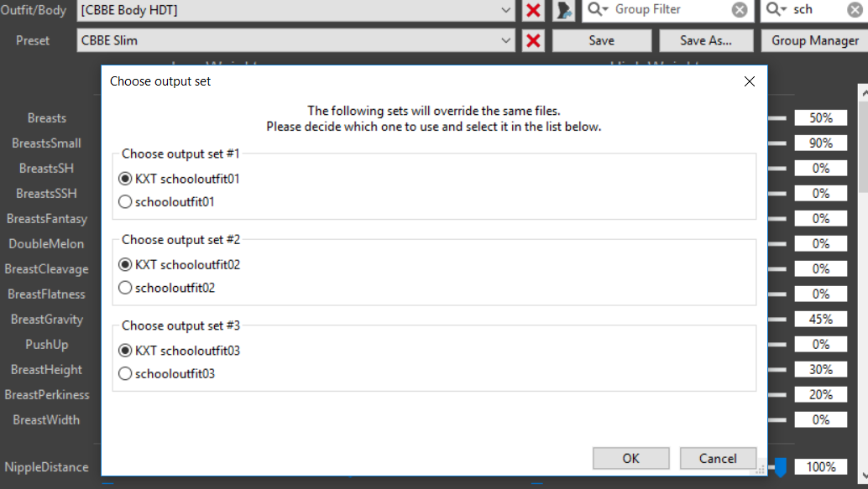Viewport: 868px width, 489px height.
Task: Open the Group Manager
Action: tap(815, 40)
